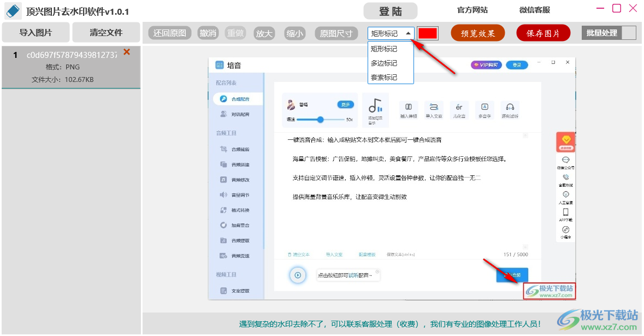Click 导入图片 to import an image

36,32
